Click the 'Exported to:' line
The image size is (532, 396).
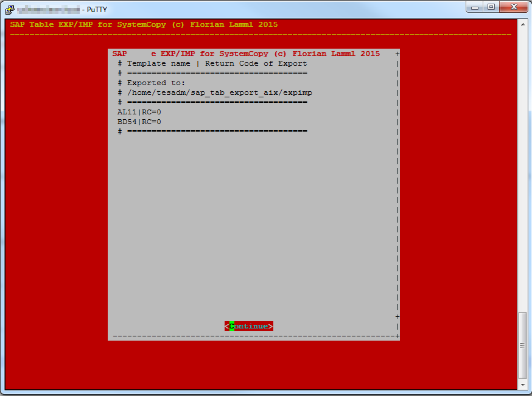[156, 83]
